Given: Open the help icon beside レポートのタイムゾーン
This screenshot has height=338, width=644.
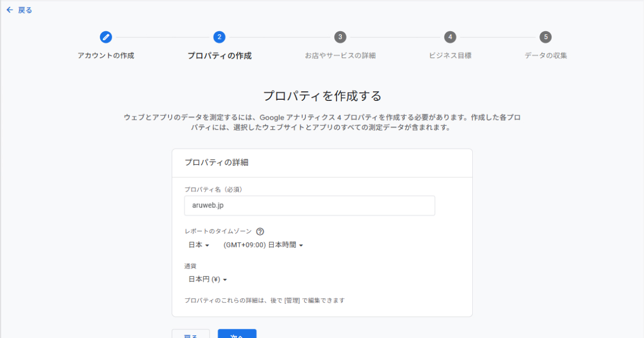Looking at the screenshot, I should click(260, 232).
